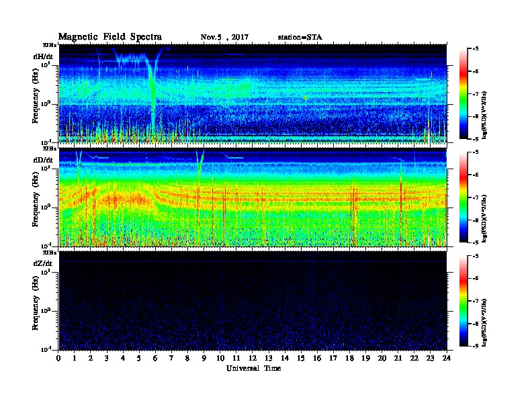The height and width of the screenshot is (411, 532).
Task: Click the -6 tick on dD/dt color bar
Action: [475, 175]
